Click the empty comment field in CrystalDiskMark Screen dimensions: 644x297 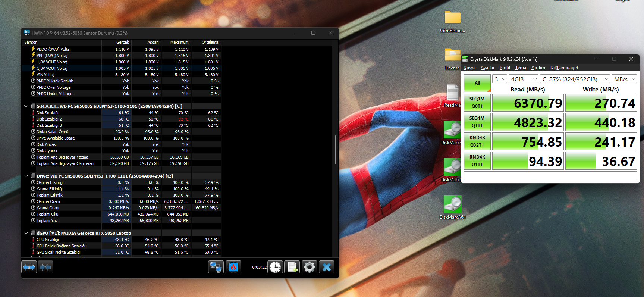click(x=550, y=176)
